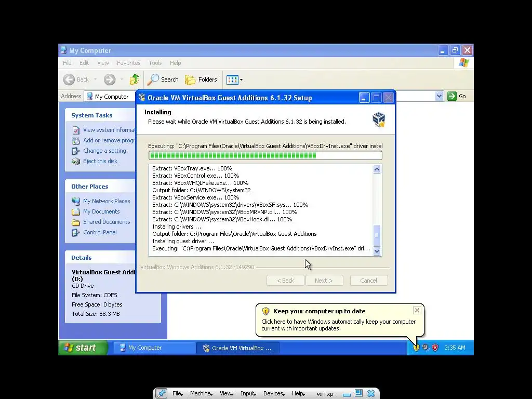Click the < Back button in setup
The width and height of the screenshot is (532, 399).
click(285, 281)
